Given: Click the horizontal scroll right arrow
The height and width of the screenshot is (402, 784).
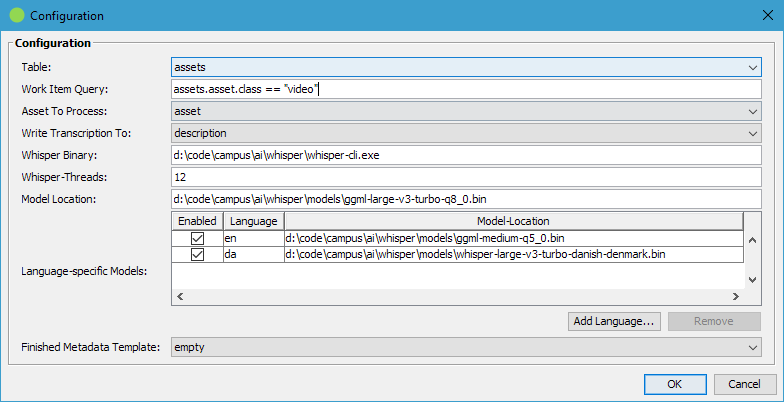Looking at the screenshot, I should pos(736,296).
